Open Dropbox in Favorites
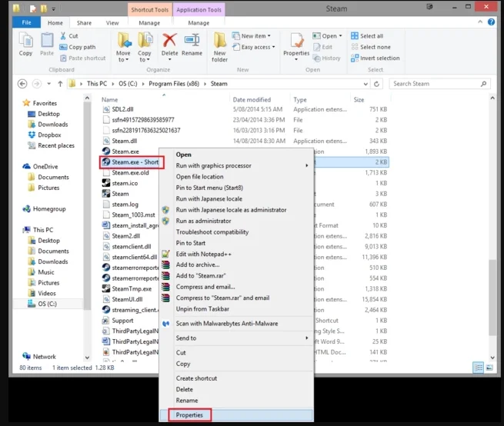This screenshot has height=426, width=504. point(45,135)
